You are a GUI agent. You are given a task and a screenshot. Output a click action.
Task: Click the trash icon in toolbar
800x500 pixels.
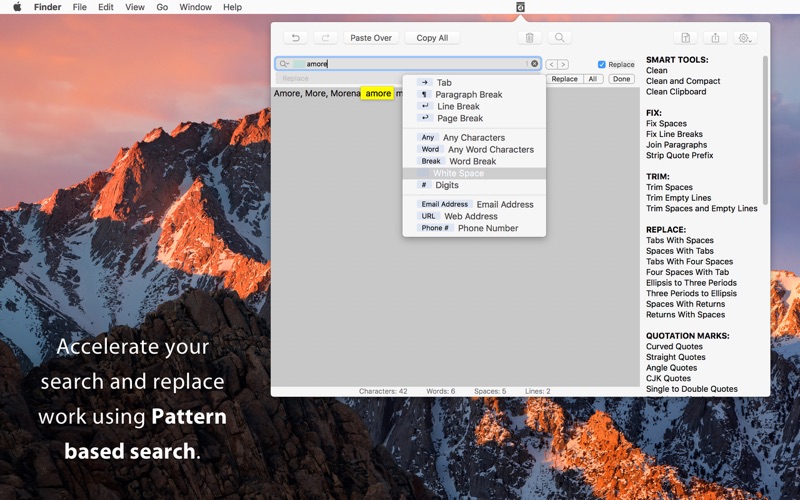click(530, 38)
